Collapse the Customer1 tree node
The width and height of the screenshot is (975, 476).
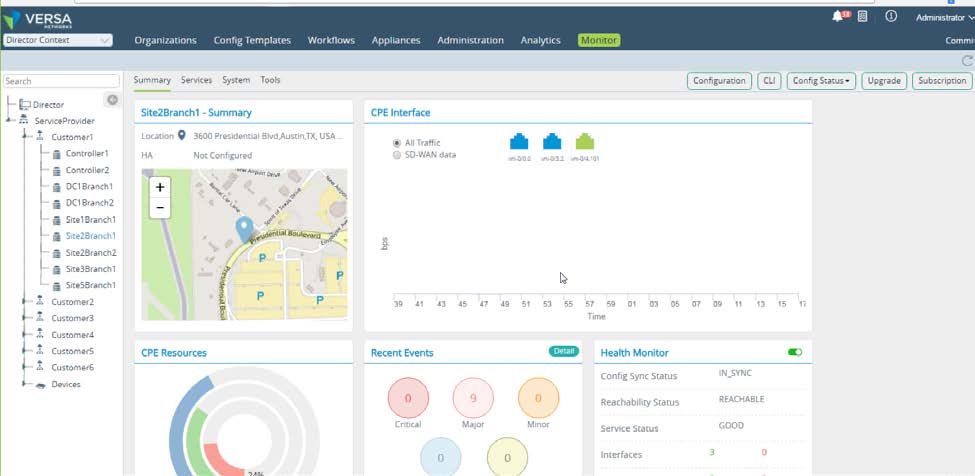tap(24, 134)
